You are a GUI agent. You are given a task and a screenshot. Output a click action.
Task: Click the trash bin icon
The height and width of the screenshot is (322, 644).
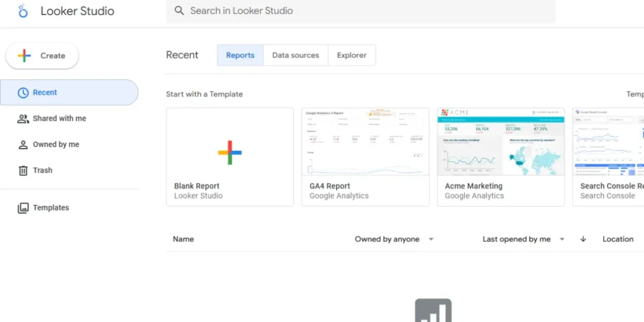coord(23,170)
